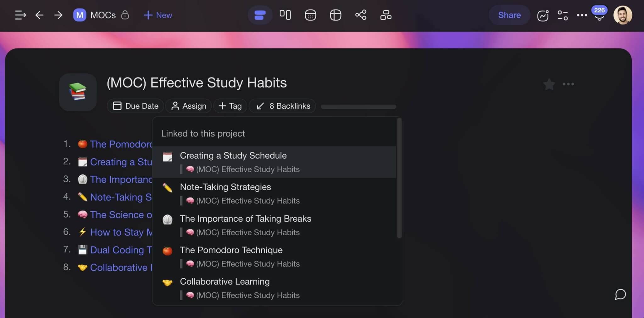Click MOC reference under Collaborative Learning
Screen dimensions: 644x318
point(243,295)
